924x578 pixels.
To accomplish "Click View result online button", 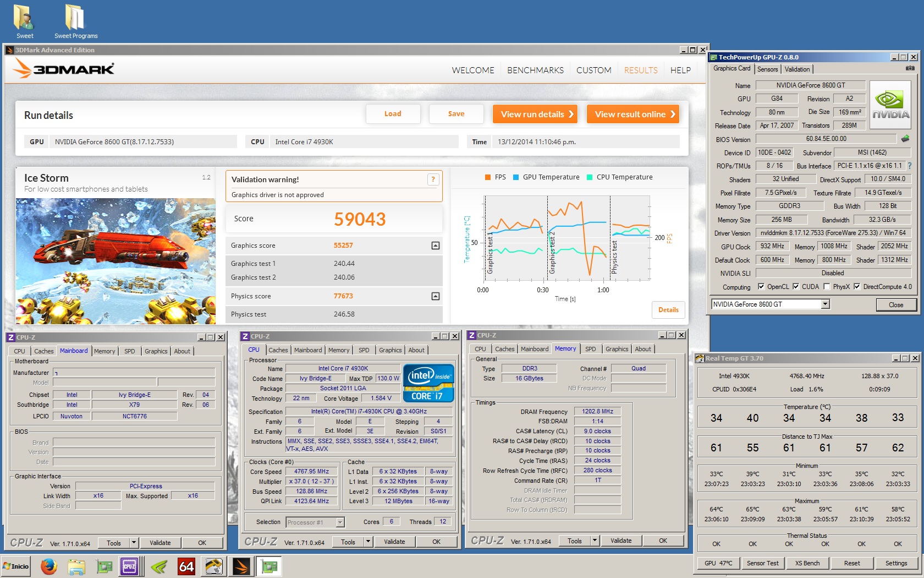I will point(633,114).
